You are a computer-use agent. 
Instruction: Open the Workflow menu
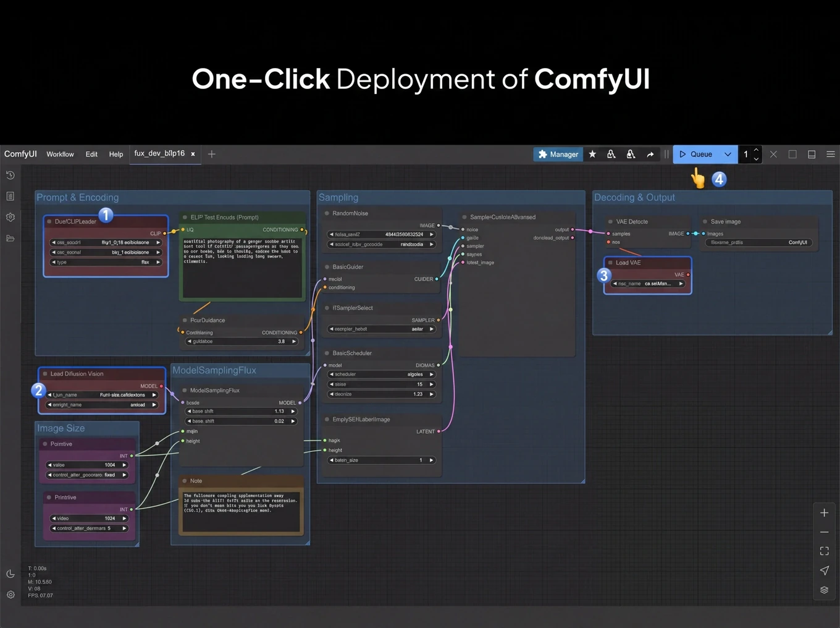tap(60, 154)
